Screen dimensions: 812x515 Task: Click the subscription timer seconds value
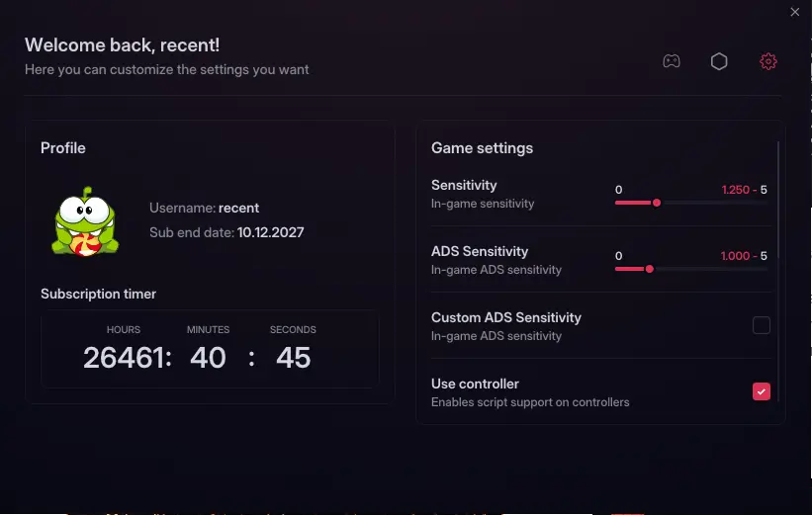[x=293, y=357]
